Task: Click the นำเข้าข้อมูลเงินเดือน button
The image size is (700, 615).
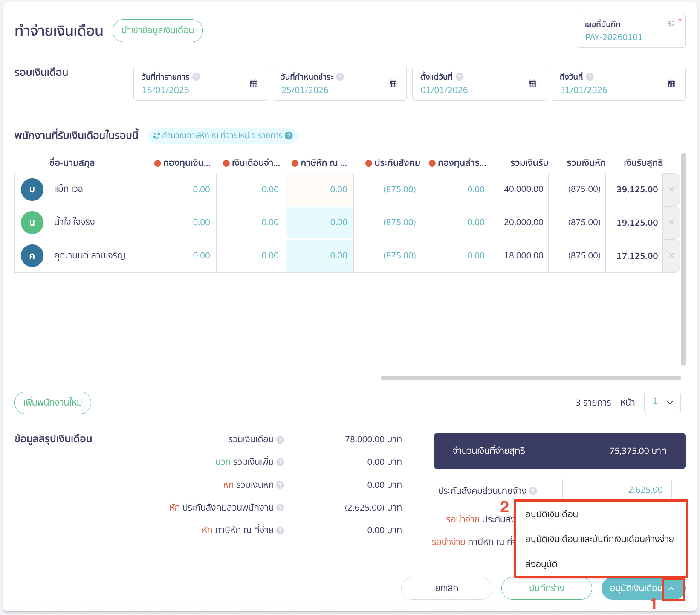Action: (157, 30)
